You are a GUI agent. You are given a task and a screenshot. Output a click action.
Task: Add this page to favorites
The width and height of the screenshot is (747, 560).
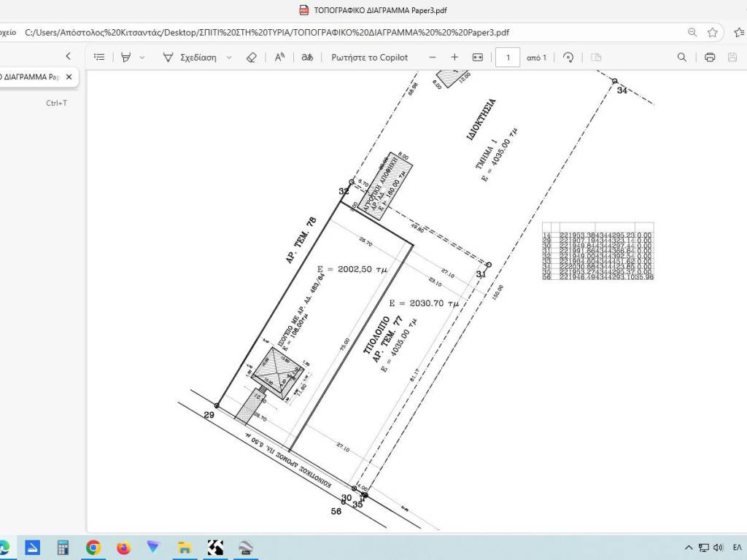(713, 32)
